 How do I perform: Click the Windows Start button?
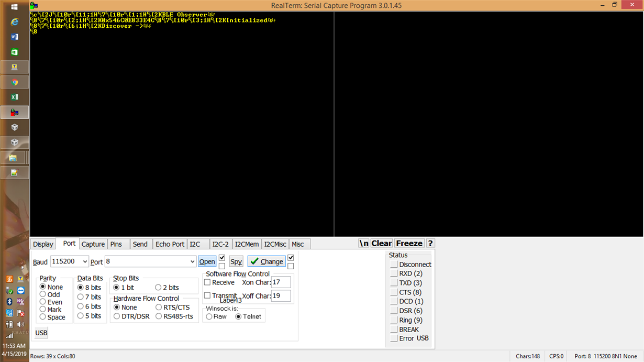[x=15, y=7]
